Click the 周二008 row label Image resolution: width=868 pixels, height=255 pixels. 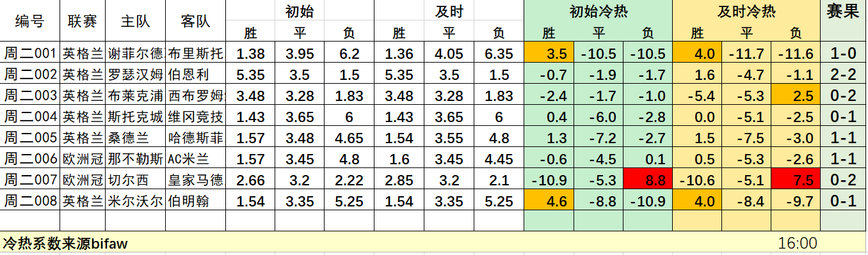(x=30, y=201)
